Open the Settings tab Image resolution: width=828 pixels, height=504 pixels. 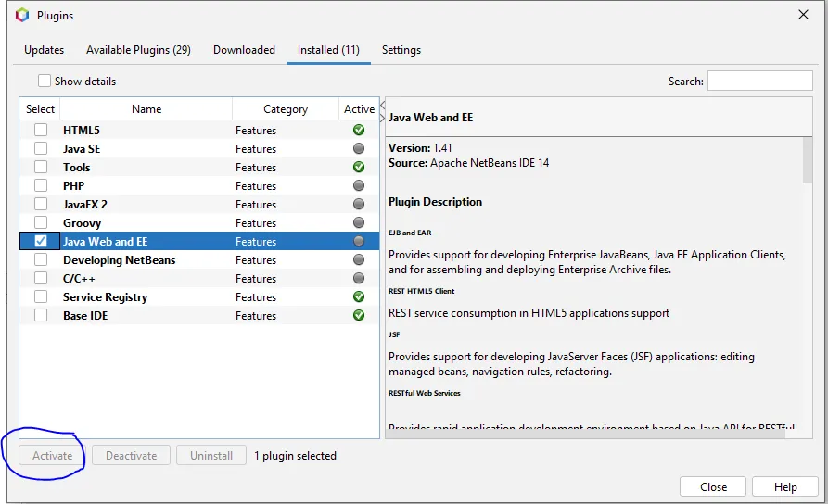coord(401,50)
